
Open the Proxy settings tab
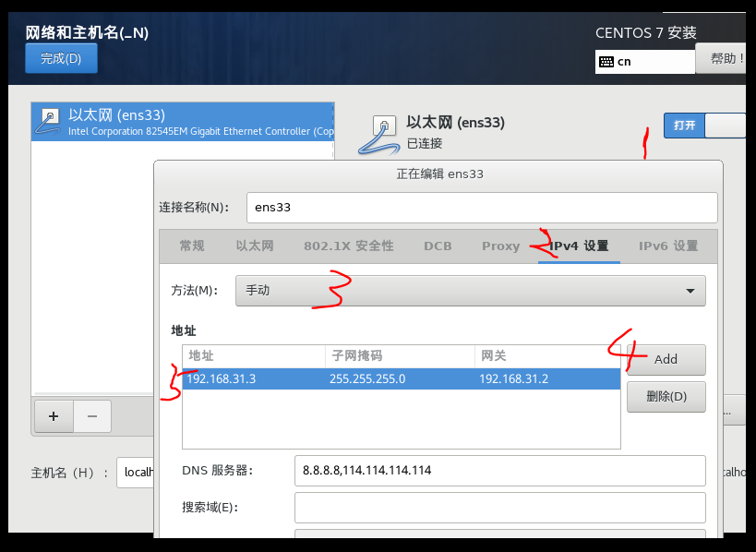[x=500, y=246]
